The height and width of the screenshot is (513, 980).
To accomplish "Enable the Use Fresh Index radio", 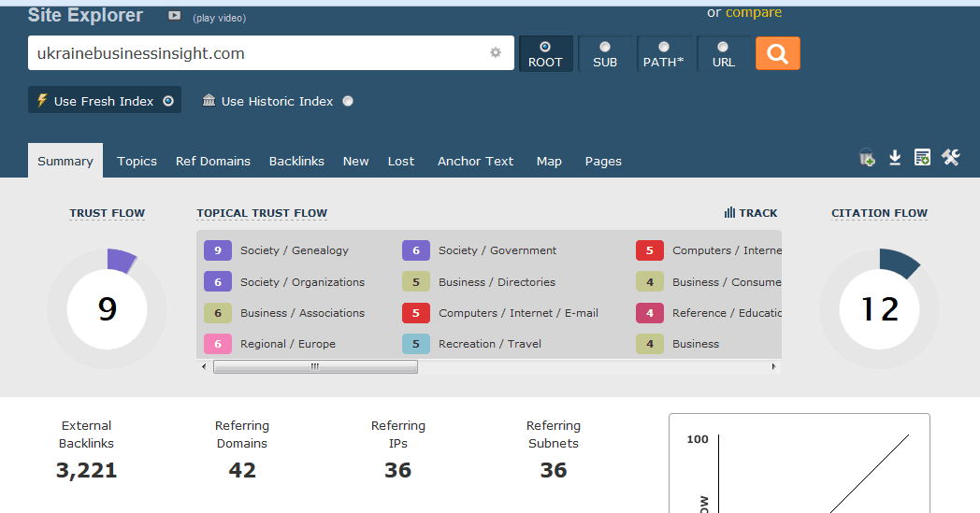I will [168, 101].
